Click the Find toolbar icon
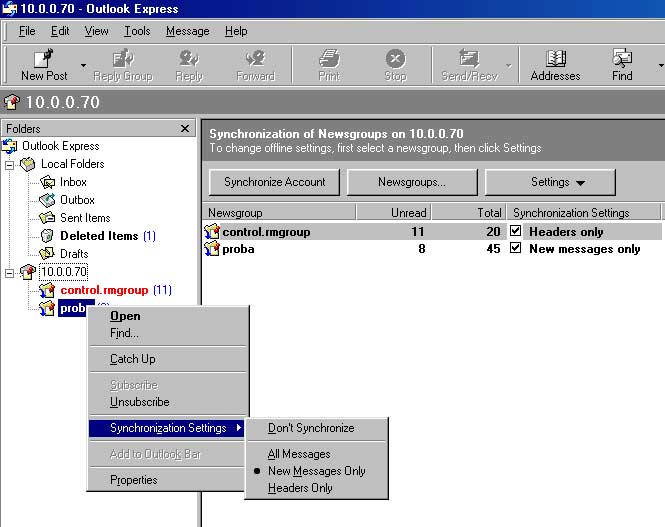665x527 pixels. click(x=622, y=59)
